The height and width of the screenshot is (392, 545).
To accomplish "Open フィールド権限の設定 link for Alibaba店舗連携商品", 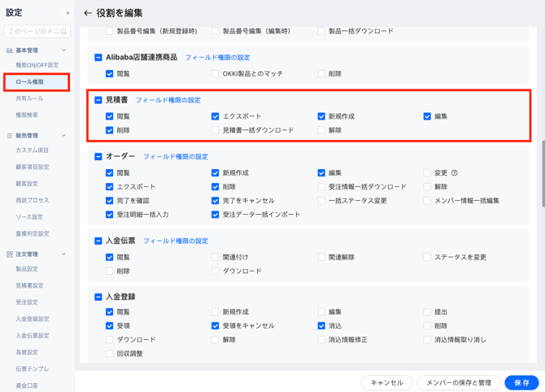I will click(217, 58).
